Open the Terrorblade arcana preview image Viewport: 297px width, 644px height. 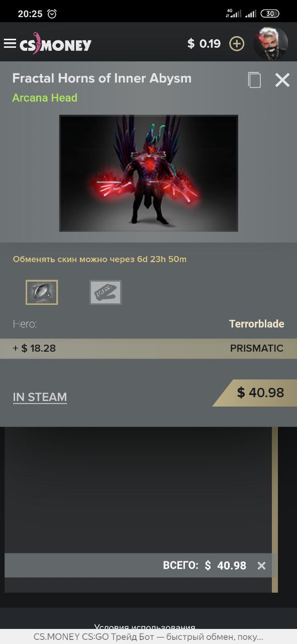pos(148,174)
